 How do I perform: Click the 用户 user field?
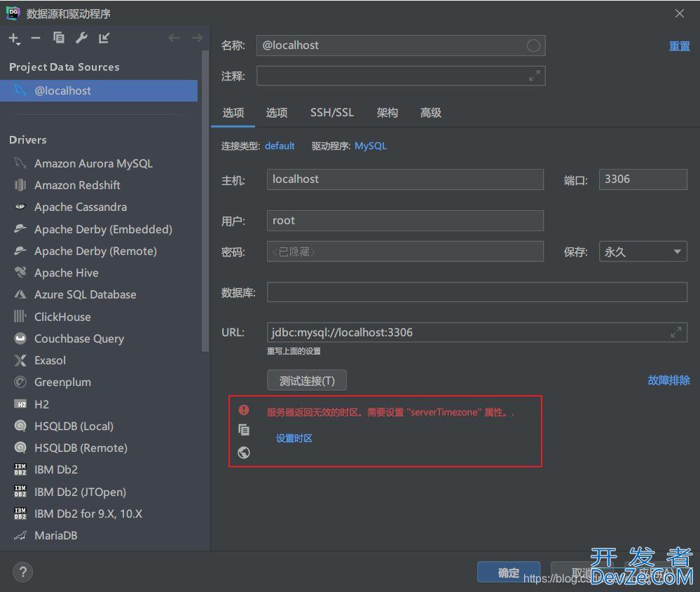click(406, 221)
